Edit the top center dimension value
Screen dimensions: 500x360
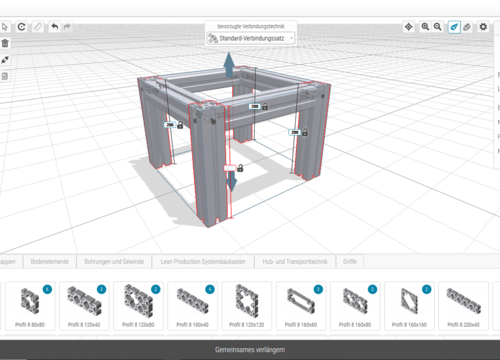[255, 106]
